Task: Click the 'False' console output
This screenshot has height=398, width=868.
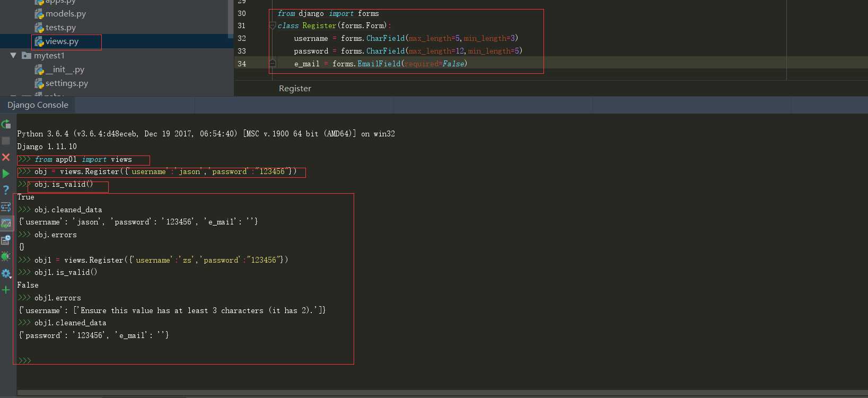Action: [x=28, y=285]
